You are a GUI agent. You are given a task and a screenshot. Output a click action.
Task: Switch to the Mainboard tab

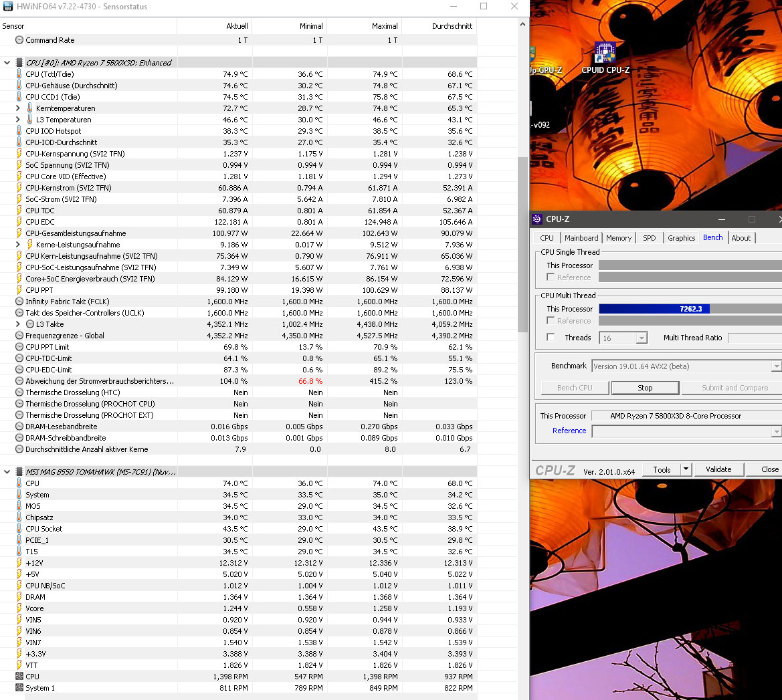click(x=581, y=238)
